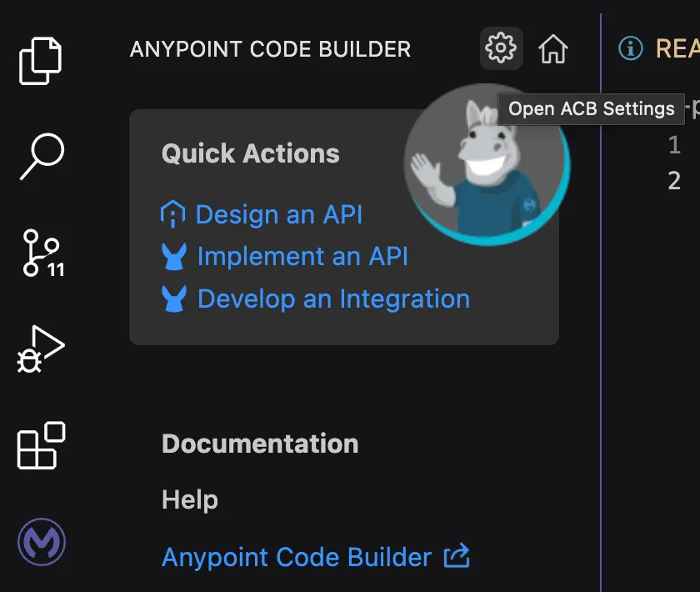This screenshot has height=592, width=700.
Task: Click the Develop an Integration link
Action: pyautogui.click(x=333, y=299)
